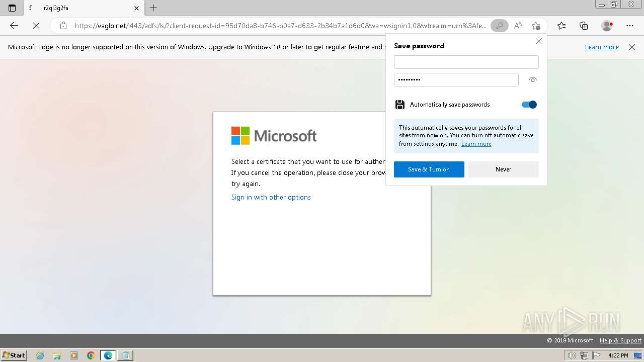Click the Never button
This screenshot has height=362, width=644.
point(503,169)
